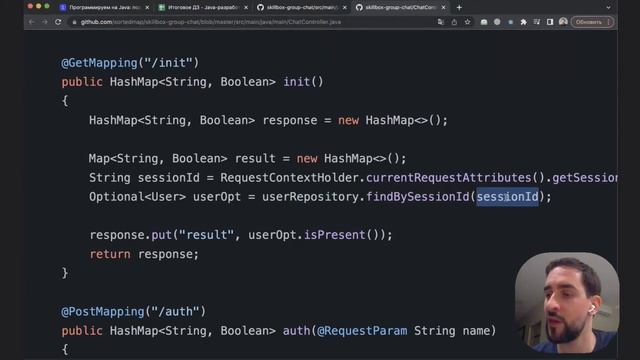Screen dimensions: 640x360
Task: Close the skillbox-group-chat/src/main tab
Action: click(344, 7)
